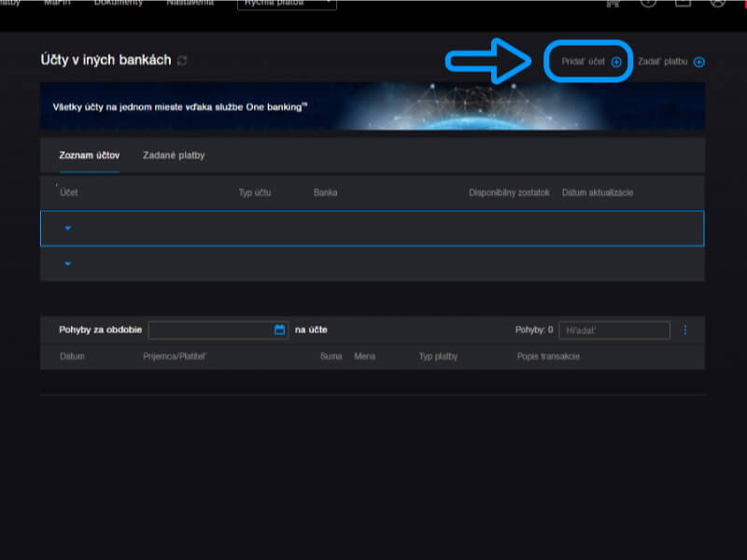Open the messages envelope icon in header

coord(683,3)
